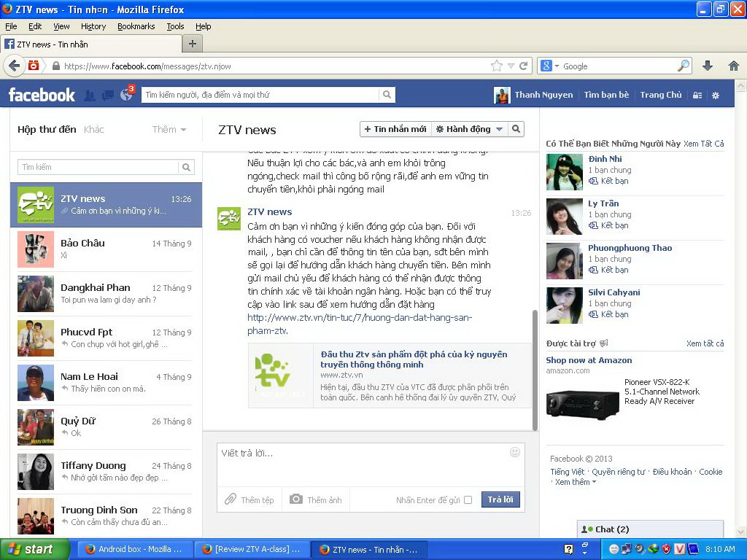Click the inbox search magnifier icon

(x=186, y=167)
